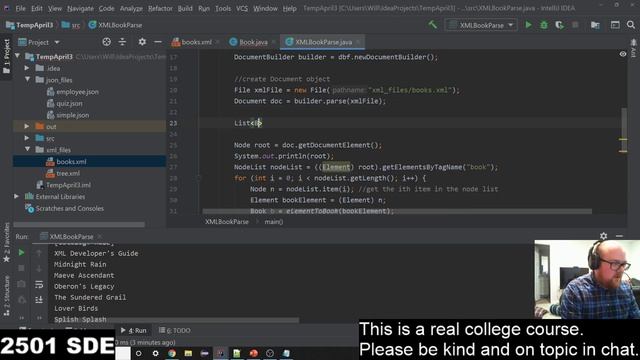Viewport: 640px width, 360px height.
Task: Open Project Structure icon in toolbar
Action: point(596,25)
